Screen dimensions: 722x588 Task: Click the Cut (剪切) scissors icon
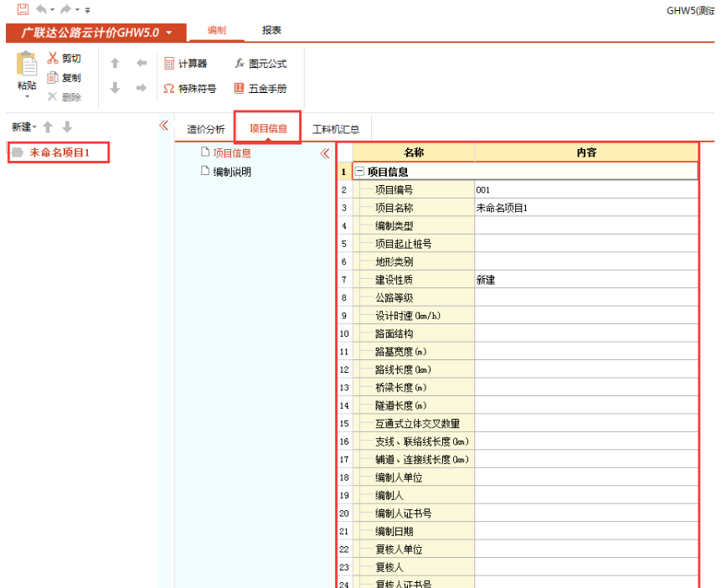[54, 59]
